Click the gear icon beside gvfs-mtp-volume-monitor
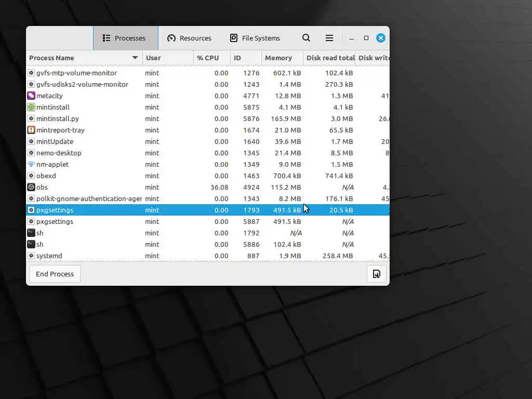Viewport: 532px width, 399px height. 31,73
